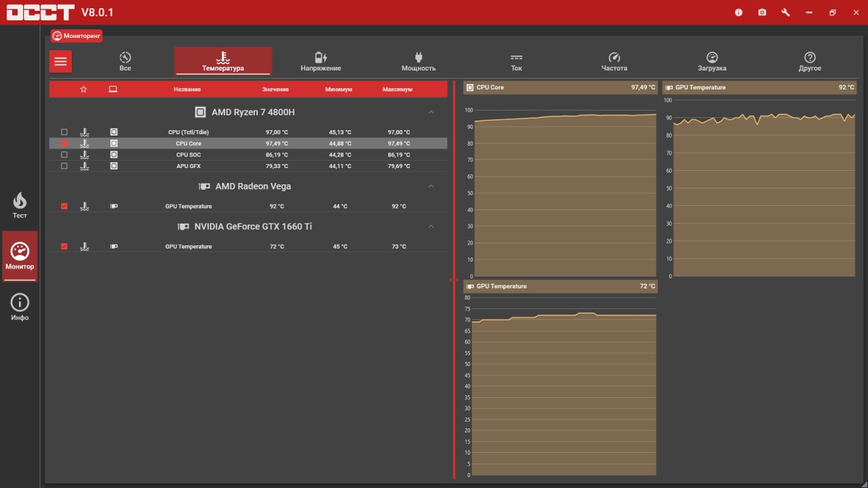868x488 pixels.
Task: Click the 79,33 °C APU GFX value
Action: (277, 166)
